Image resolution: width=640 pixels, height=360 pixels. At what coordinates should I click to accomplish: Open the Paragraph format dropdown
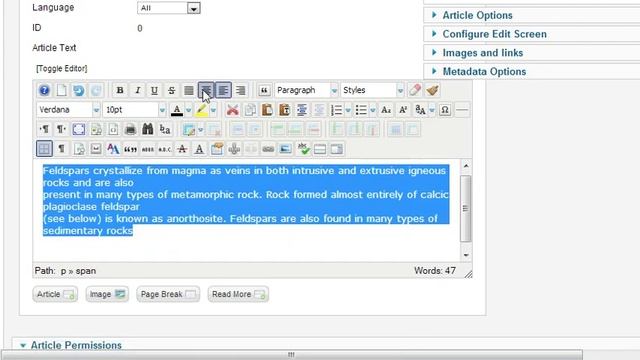[x=306, y=90]
